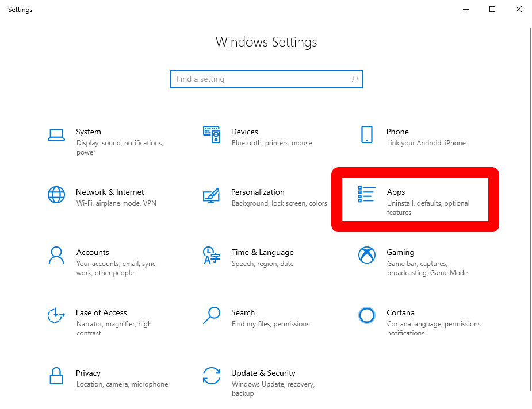Click 'Windows Update, recovery, backup' text

(273, 389)
